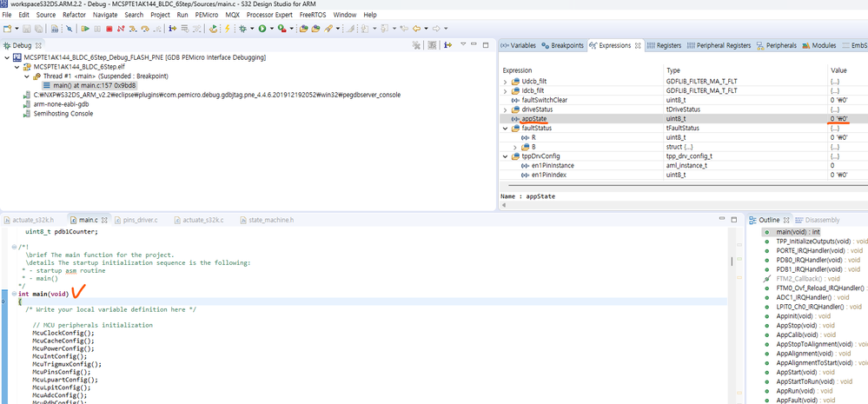868x404 pixels.
Task: Open the Run launch dropdown arrow
Action: tap(271, 28)
